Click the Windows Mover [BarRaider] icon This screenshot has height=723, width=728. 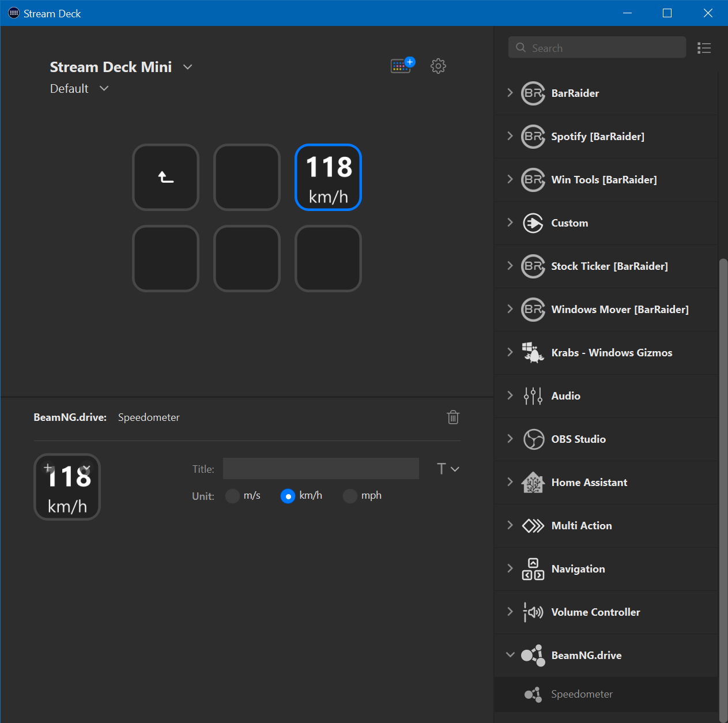[533, 310]
